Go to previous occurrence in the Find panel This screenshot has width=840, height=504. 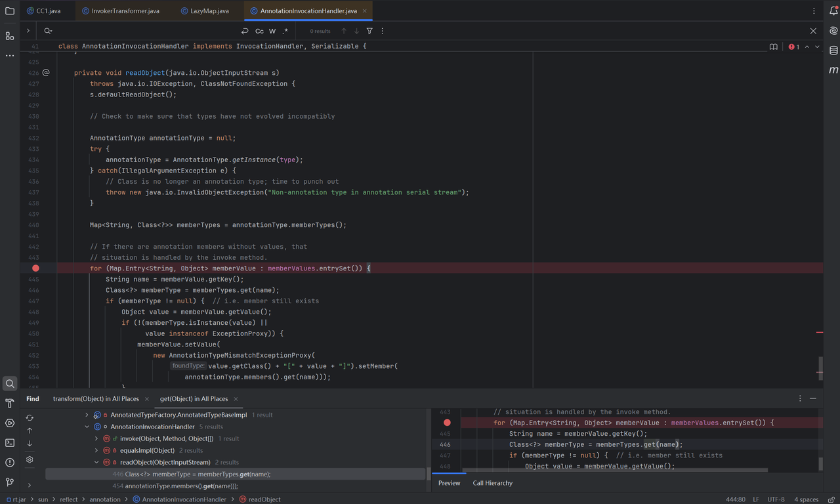[30, 430]
